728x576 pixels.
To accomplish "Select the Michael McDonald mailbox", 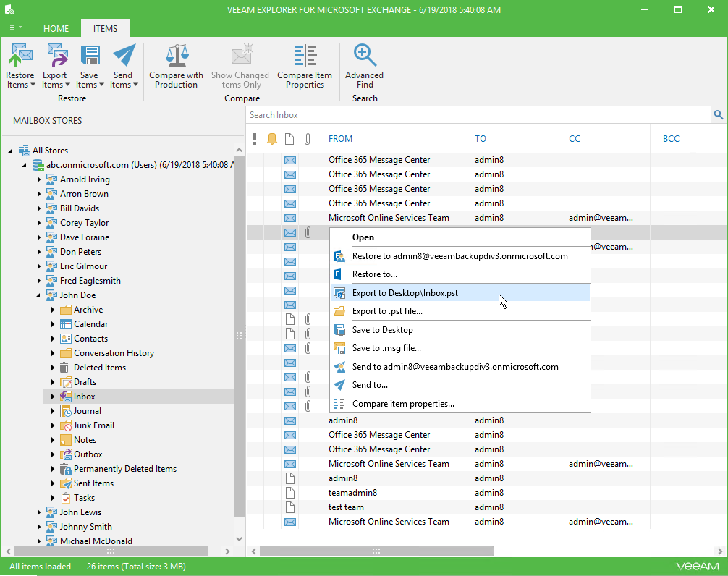I will (x=96, y=541).
